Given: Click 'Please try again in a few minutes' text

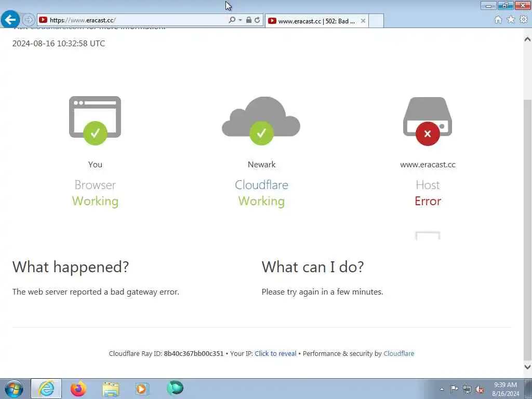Looking at the screenshot, I should tap(322, 292).
